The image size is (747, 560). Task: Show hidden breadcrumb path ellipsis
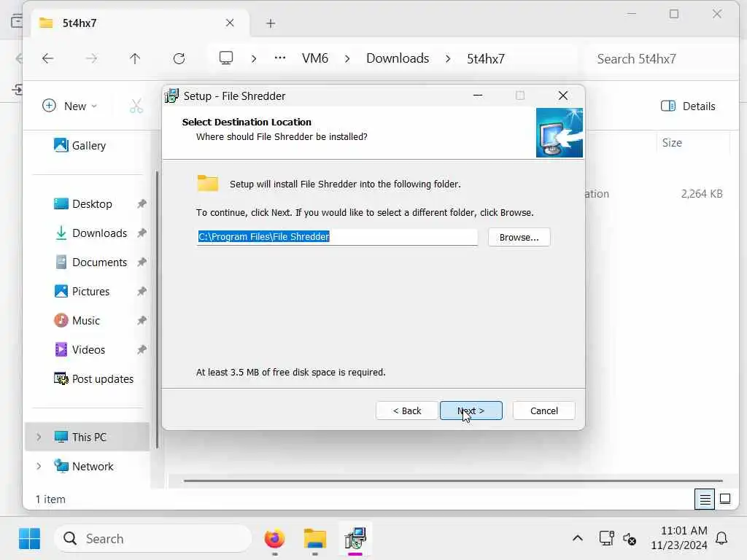tap(280, 58)
